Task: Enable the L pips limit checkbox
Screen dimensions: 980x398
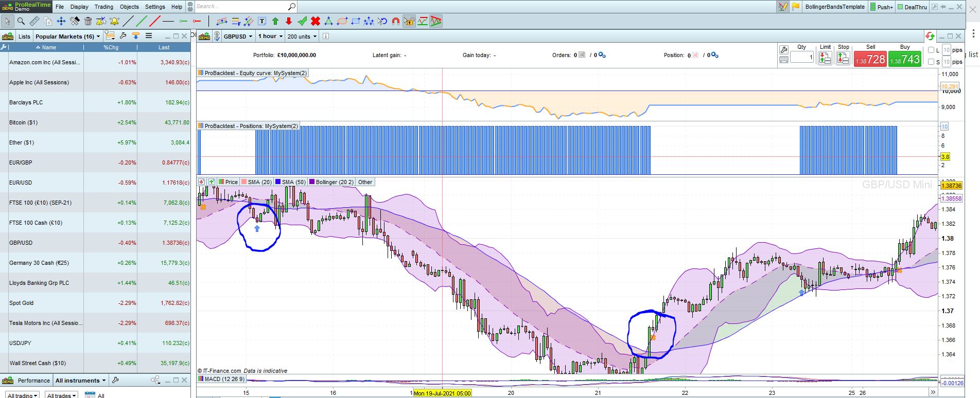Action: pyautogui.click(x=931, y=50)
